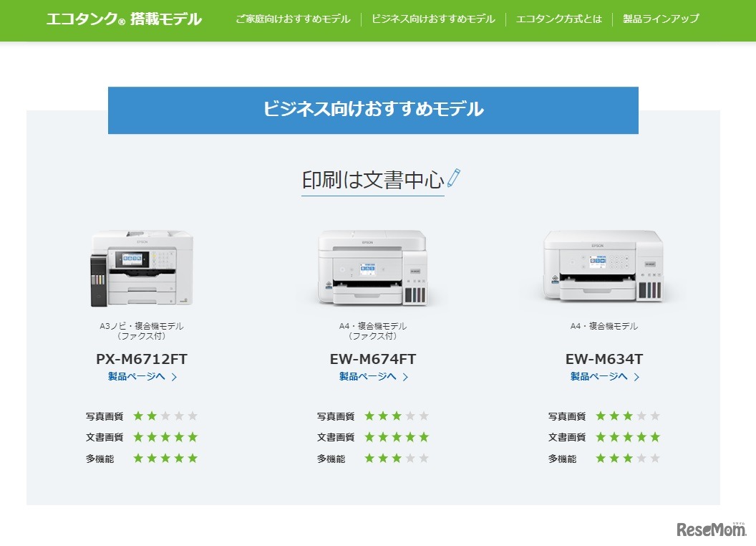756x546 pixels.
Task: Click chevron arrow beside PX-M6712FT product link
Action: point(174,377)
